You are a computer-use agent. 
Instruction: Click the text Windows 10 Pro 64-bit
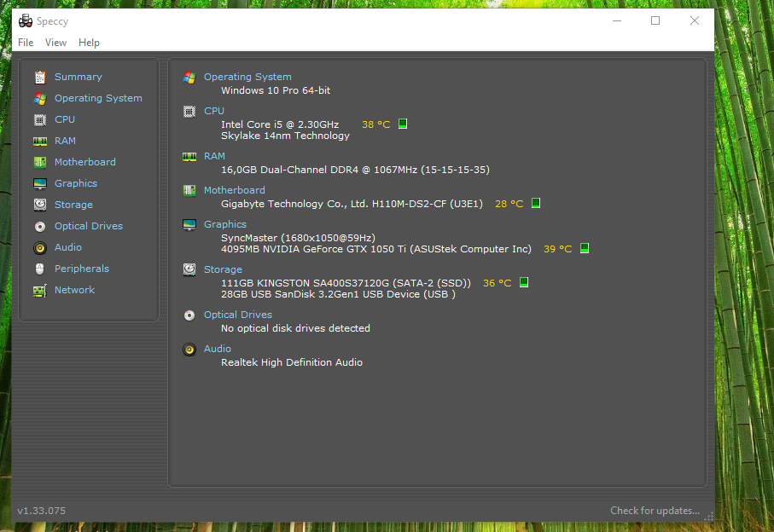click(x=276, y=90)
